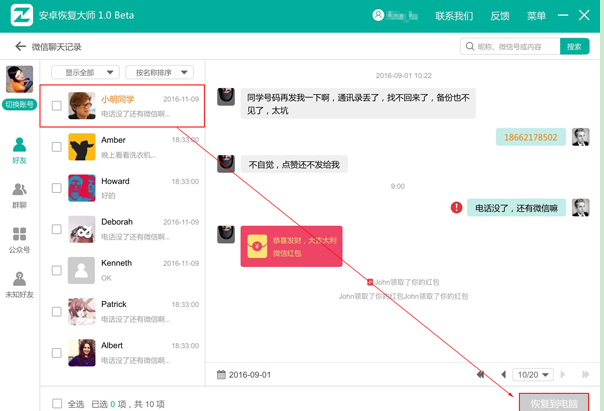Screen dimensions: 604x411
Task: Open the 公众号 official accounts section
Action: pyautogui.click(x=19, y=240)
